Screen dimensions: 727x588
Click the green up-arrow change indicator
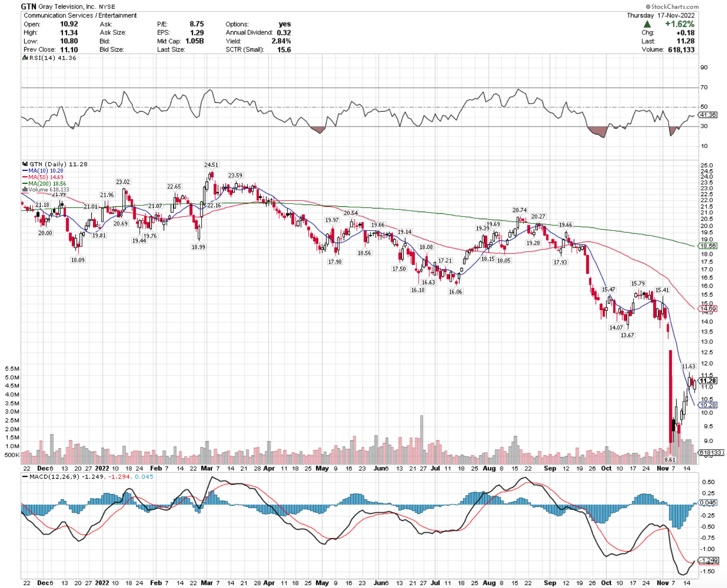(x=648, y=24)
